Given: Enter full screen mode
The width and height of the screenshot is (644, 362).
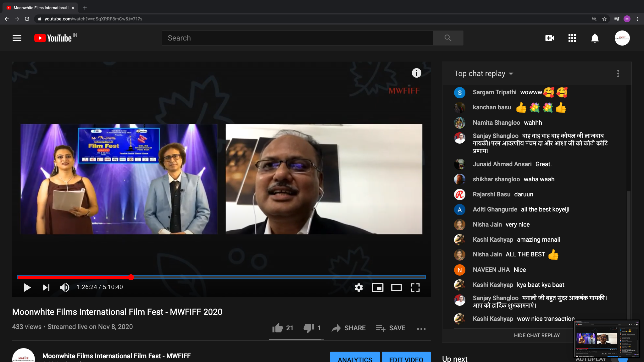Looking at the screenshot, I should (x=415, y=287).
